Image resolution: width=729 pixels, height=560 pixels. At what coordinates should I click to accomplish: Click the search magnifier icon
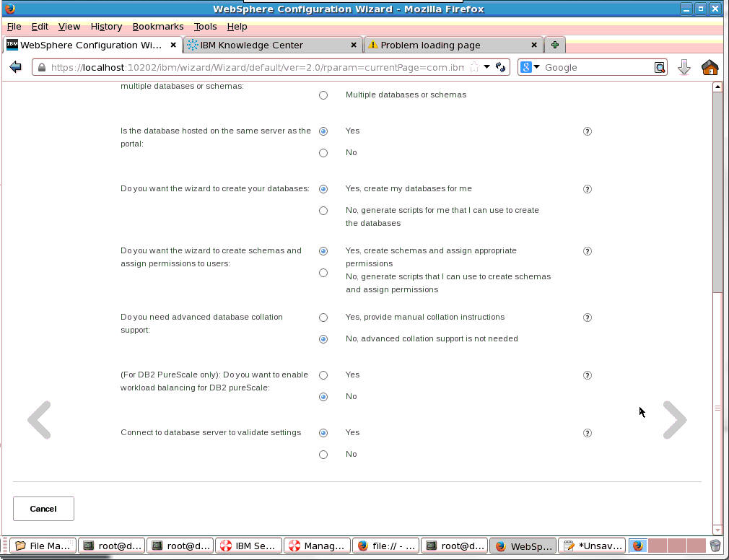(659, 67)
